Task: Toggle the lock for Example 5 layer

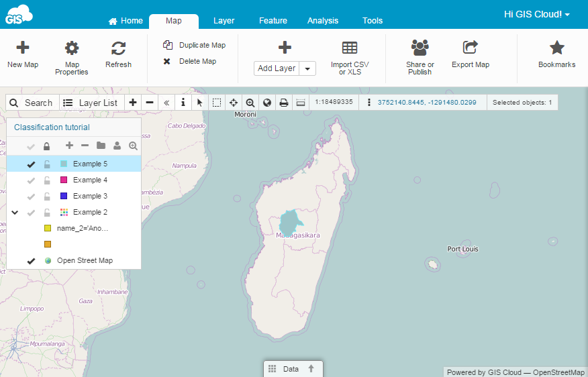Action: pos(47,164)
